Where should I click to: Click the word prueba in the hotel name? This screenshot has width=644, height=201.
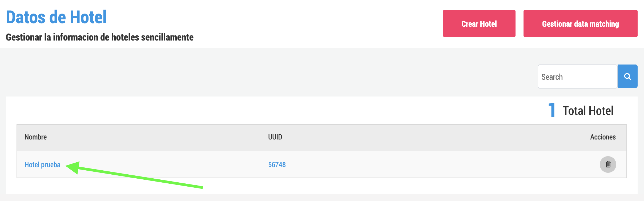51,165
